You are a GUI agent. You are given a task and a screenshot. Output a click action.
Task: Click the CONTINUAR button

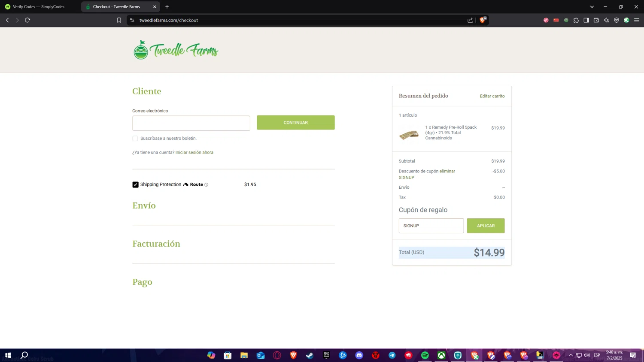pos(296,123)
